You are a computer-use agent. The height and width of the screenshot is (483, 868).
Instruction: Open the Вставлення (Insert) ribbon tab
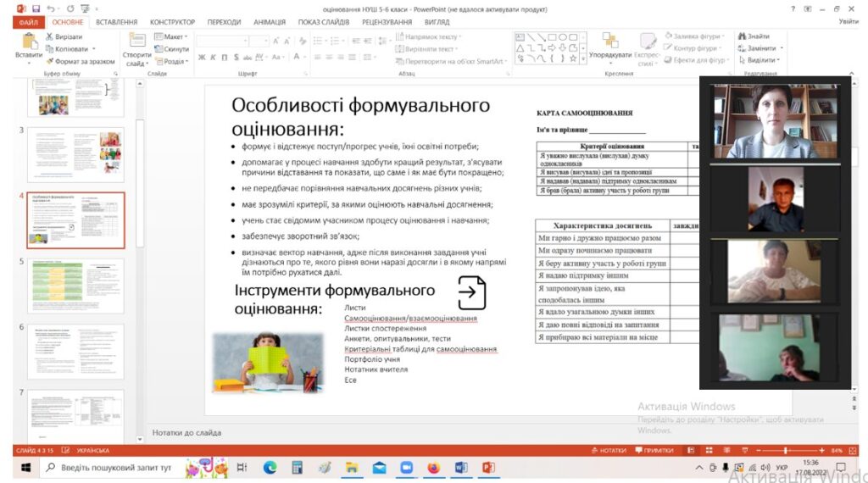pyautogui.click(x=116, y=22)
